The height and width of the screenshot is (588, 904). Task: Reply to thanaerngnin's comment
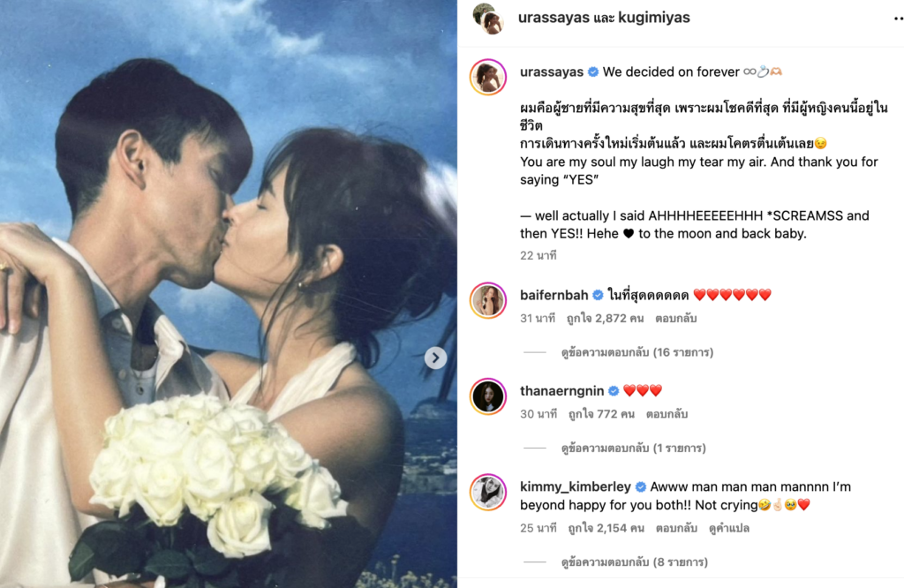(x=667, y=414)
